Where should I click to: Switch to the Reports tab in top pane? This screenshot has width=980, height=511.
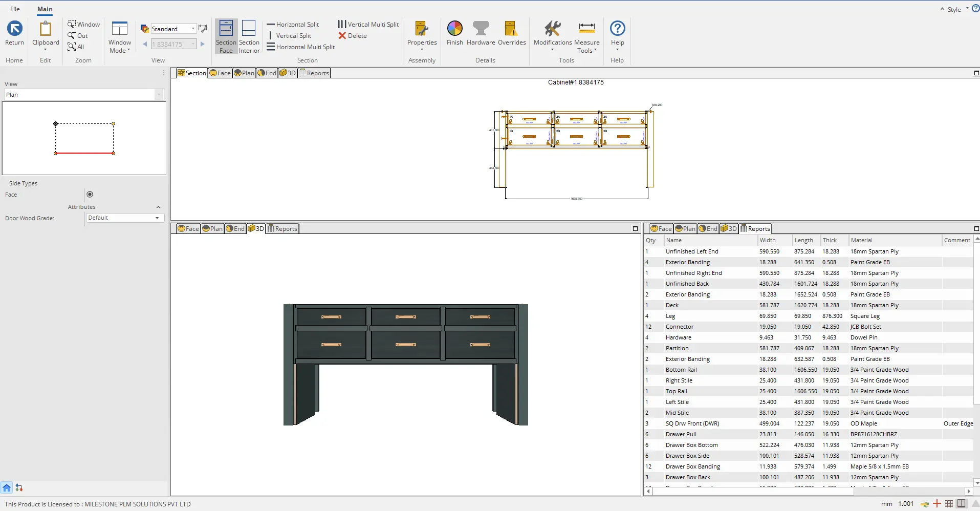[x=314, y=73]
